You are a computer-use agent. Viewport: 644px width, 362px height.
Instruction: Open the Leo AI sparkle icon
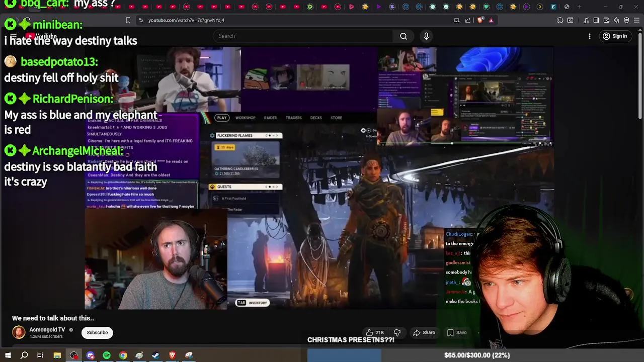point(616,20)
